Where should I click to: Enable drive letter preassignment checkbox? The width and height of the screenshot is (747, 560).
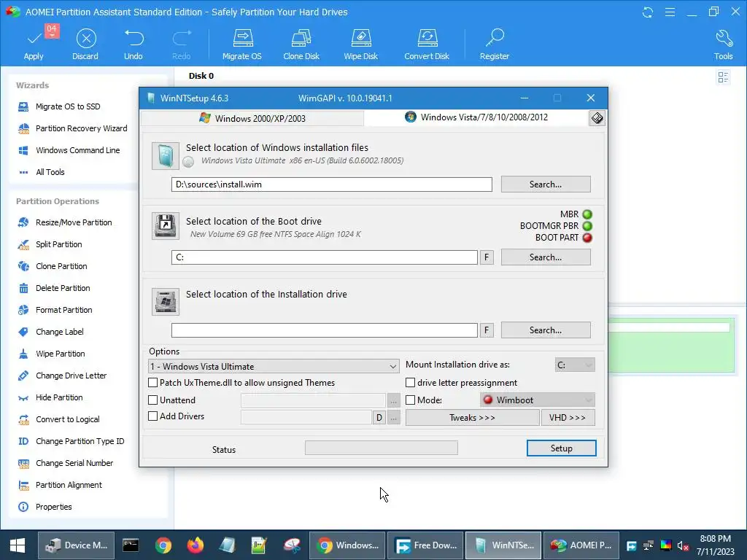410,383
